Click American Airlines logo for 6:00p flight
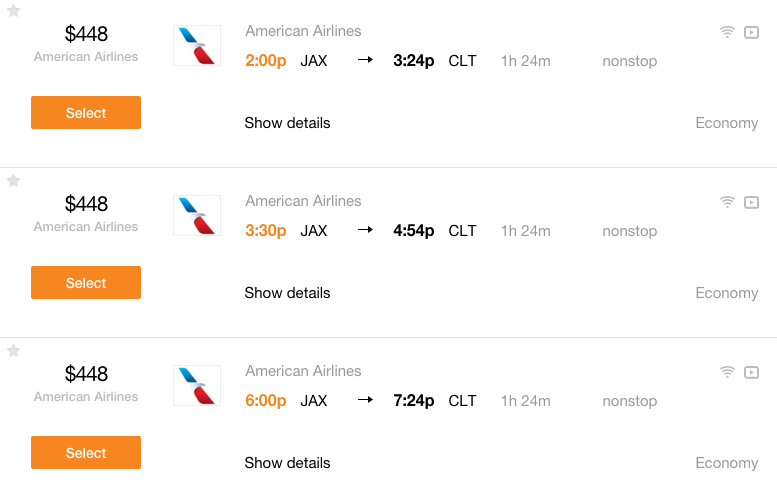The image size is (777, 504). click(197, 386)
